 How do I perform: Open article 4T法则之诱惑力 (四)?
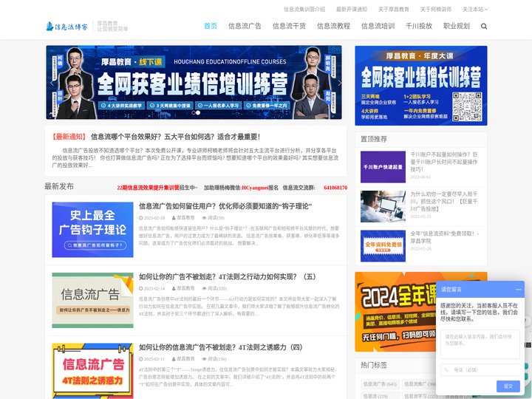tap(220, 347)
